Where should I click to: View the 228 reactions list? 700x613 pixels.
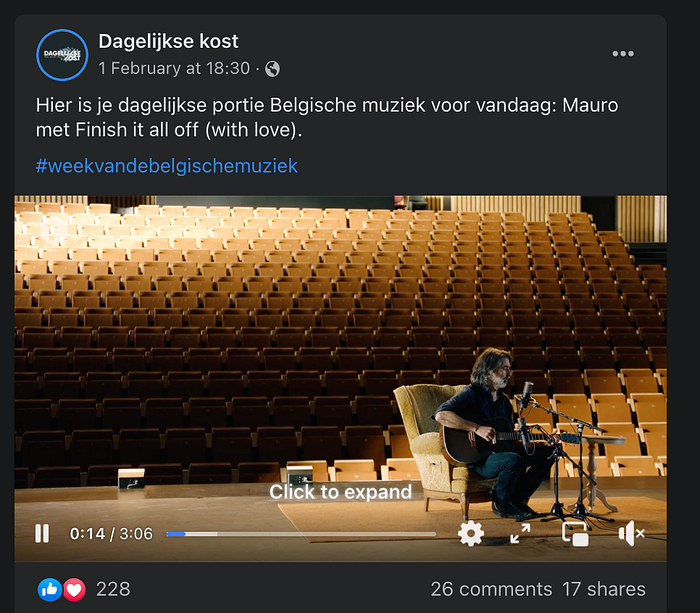[x=113, y=589]
